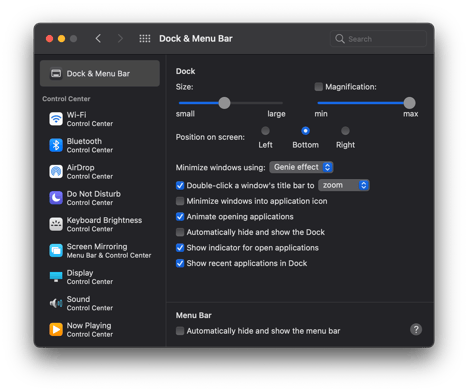Open the Genie effect dropdown
Viewport: 468px width, 392px height.
point(301,167)
